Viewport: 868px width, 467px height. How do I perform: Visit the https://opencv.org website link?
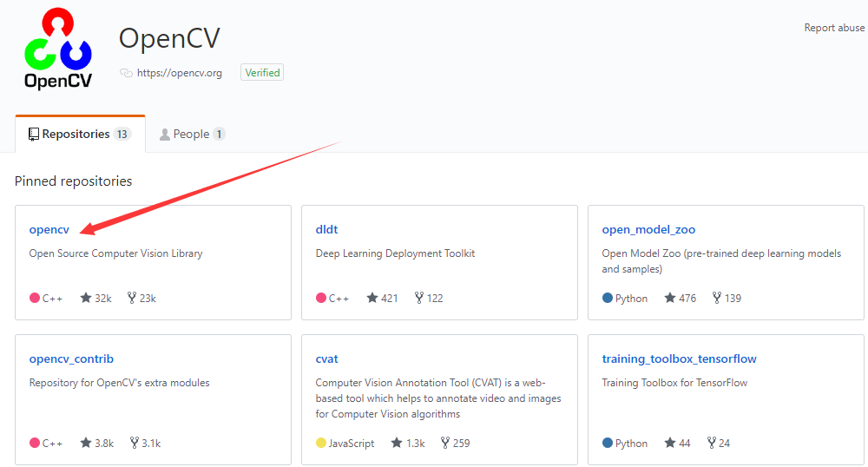pyautogui.click(x=179, y=73)
